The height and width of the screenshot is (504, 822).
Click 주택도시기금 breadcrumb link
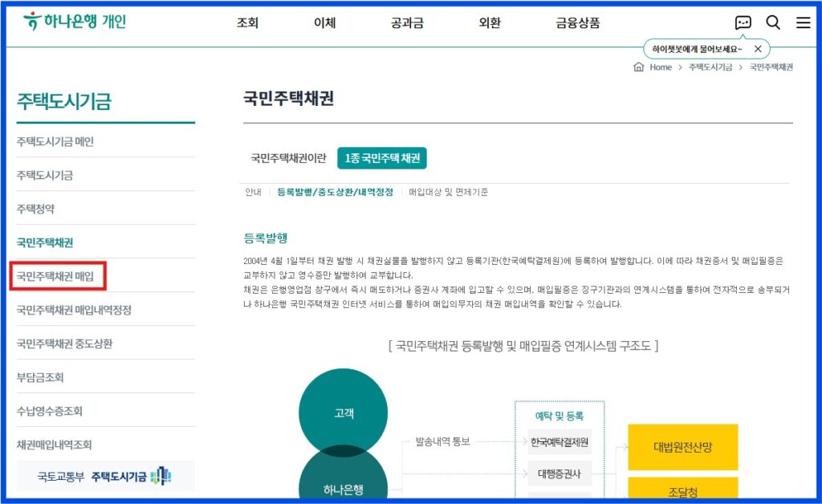coord(710,67)
